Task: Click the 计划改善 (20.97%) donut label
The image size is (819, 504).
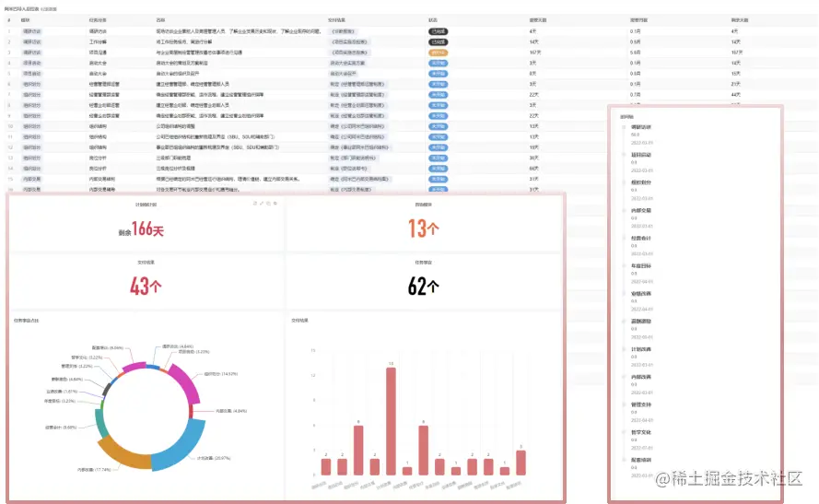Action: [214, 458]
